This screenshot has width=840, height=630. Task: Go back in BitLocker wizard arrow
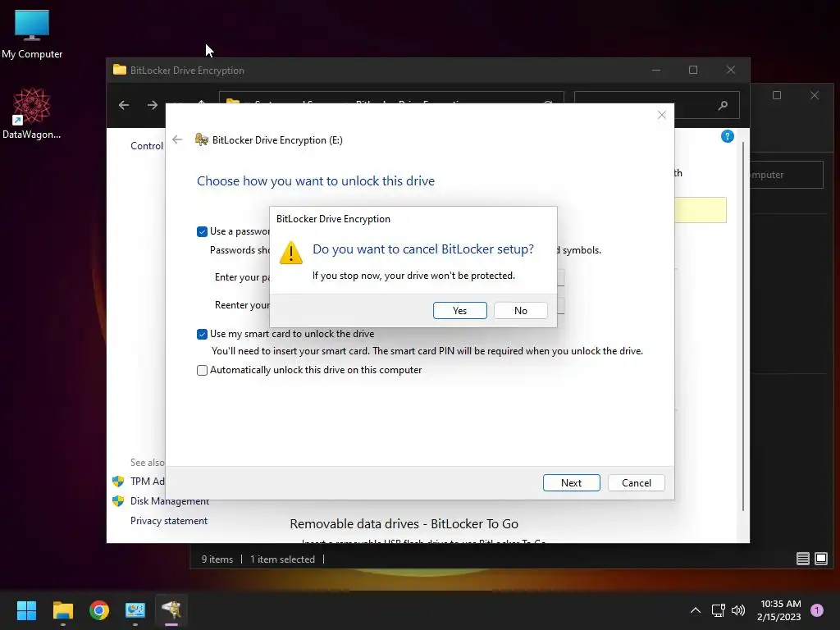click(177, 139)
